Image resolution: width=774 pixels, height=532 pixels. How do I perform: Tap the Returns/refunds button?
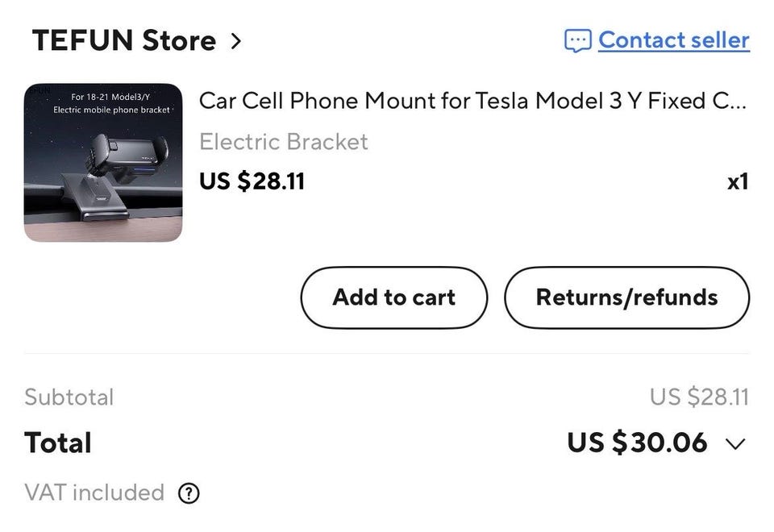(x=626, y=297)
